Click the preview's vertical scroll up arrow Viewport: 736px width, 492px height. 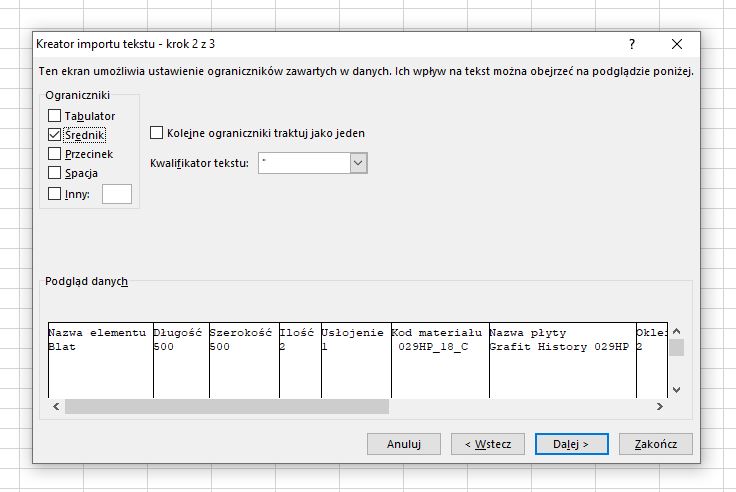pyautogui.click(x=676, y=332)
